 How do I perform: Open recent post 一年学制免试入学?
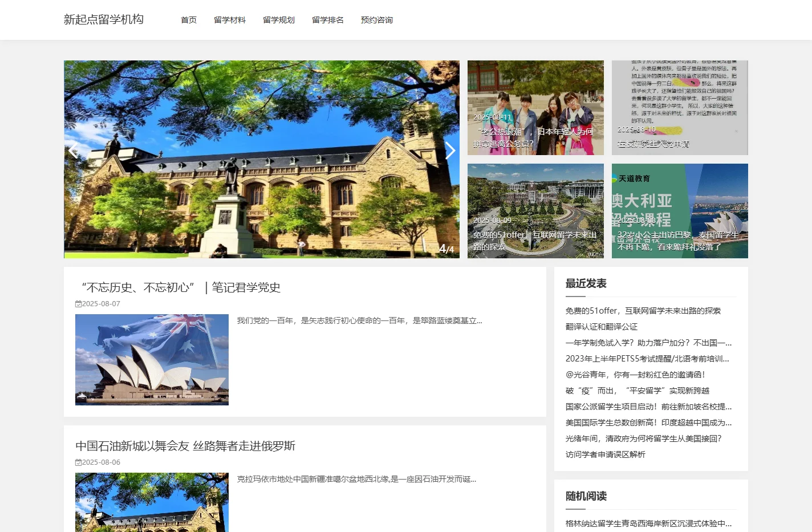click(649, 343)
